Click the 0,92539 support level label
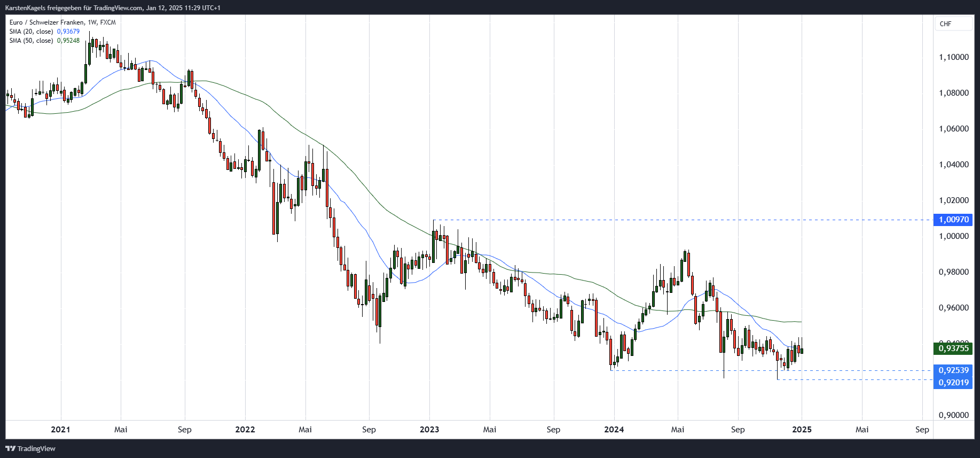Image resolution: width=980 pixels, height=458 pixels. 953,370
